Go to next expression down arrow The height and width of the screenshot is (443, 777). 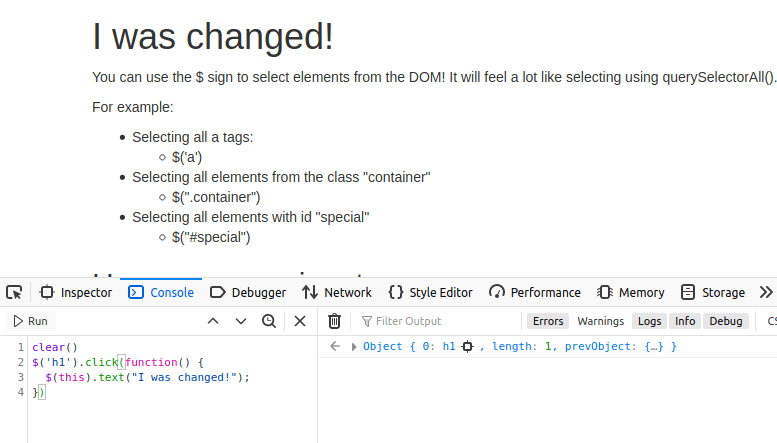[x=241, y=321]
